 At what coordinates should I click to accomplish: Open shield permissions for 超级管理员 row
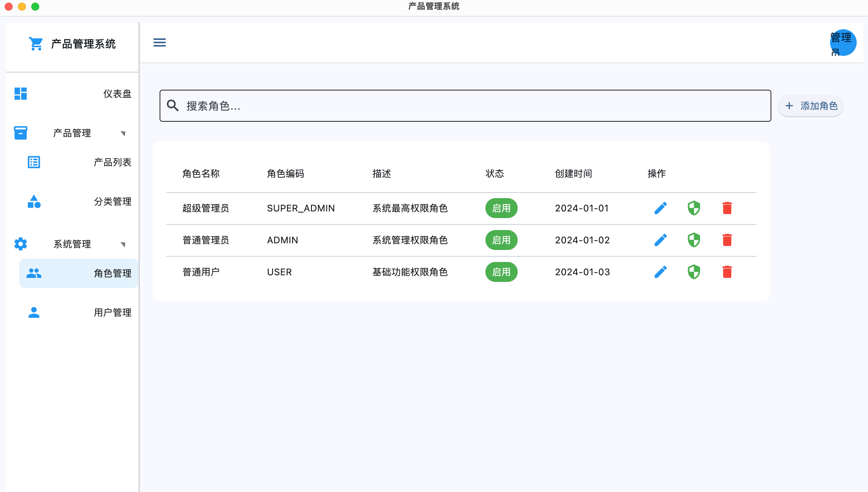tap(694, 208)
